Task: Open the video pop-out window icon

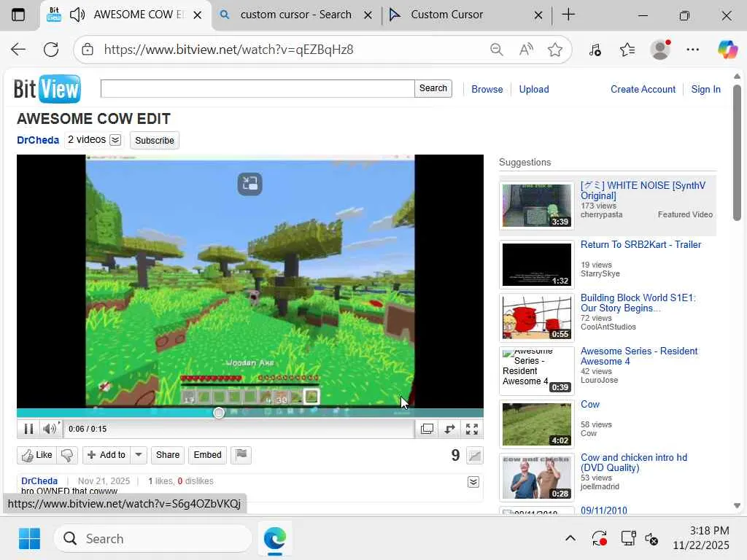Action: click(x=427, y=429)
